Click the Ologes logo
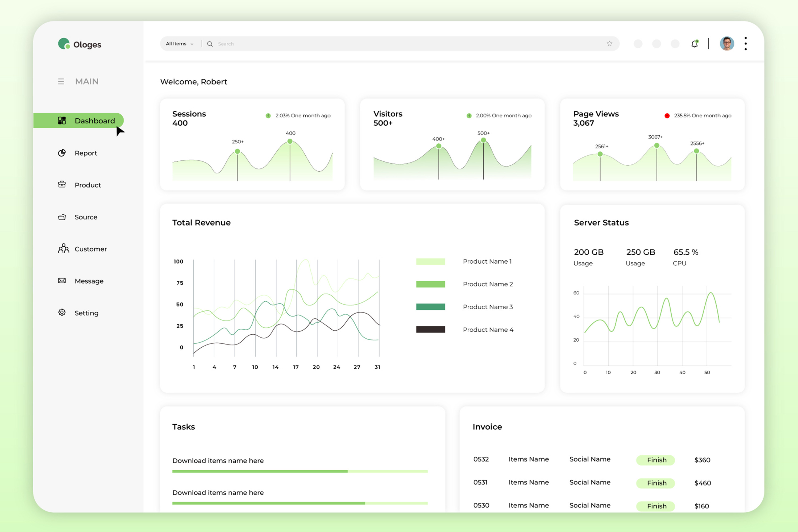Viewport: 798px width, 532px height. pyautogui.click(x=79, y=44)
